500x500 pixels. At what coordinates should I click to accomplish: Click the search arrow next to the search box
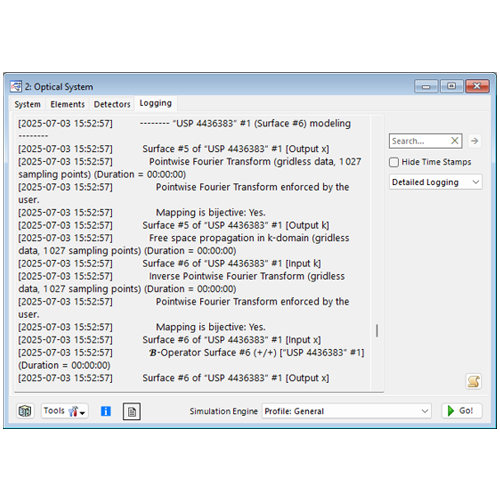(x=475, y=141)
